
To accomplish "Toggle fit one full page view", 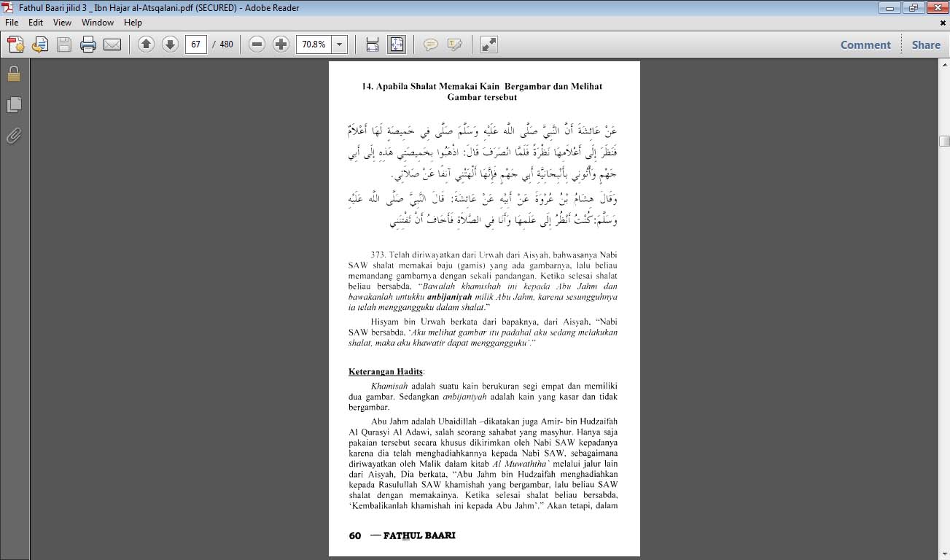I will coord(397,44).
